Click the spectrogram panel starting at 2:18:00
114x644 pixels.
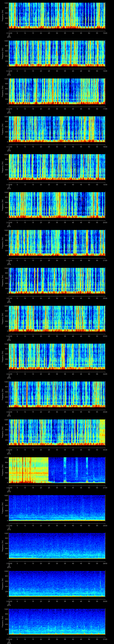(57, 167)
